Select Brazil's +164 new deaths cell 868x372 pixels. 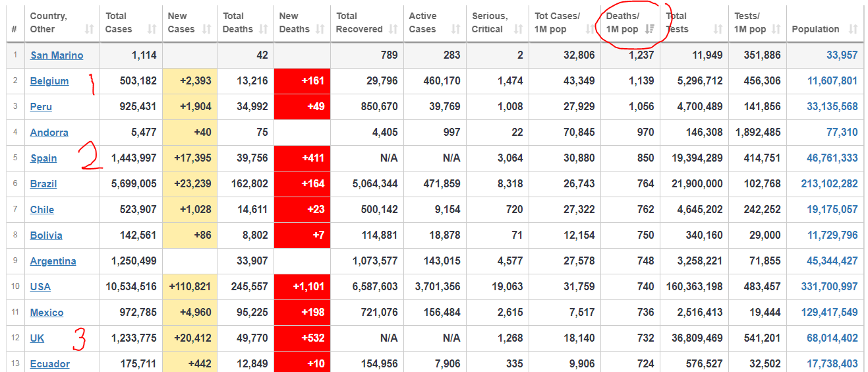[x=302, y=184]
